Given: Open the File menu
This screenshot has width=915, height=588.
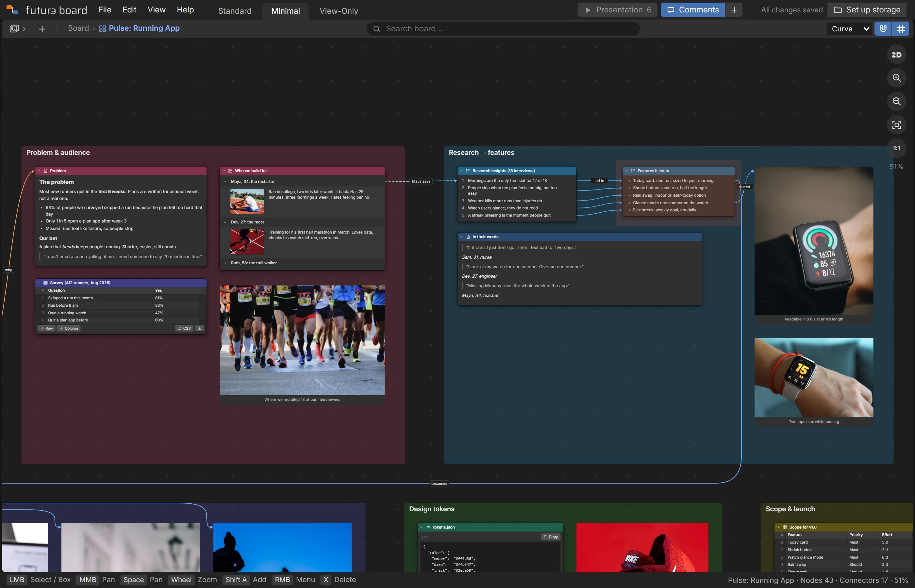Looking at the screenshot, I should click(x=105, y=10).
